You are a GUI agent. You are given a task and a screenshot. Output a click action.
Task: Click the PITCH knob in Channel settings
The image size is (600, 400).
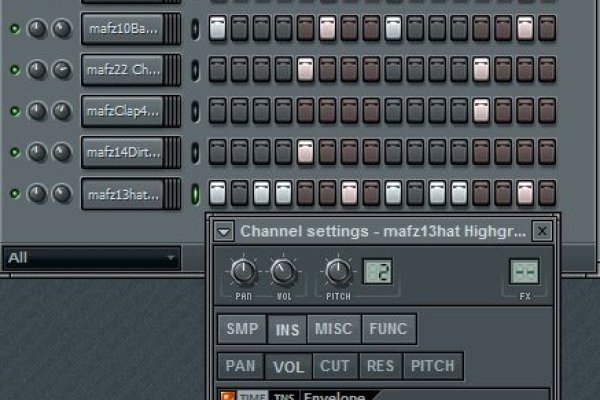click(339, 271)
